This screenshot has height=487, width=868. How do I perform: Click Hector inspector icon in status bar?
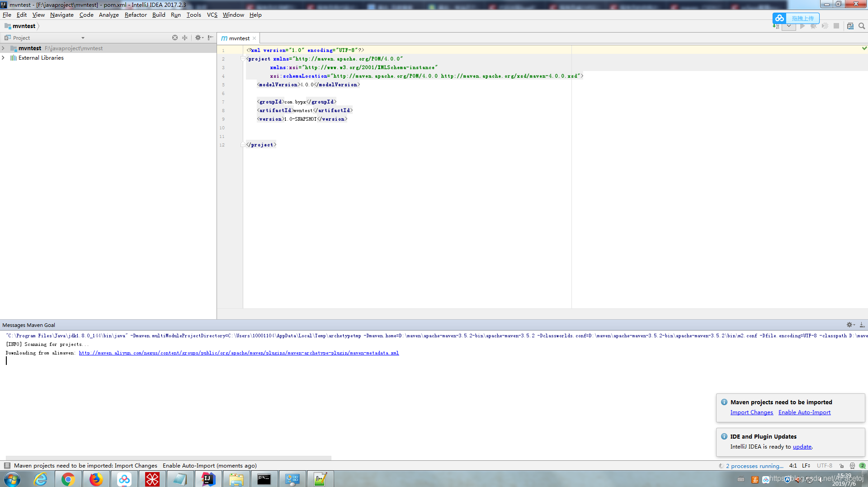[852, 466]
